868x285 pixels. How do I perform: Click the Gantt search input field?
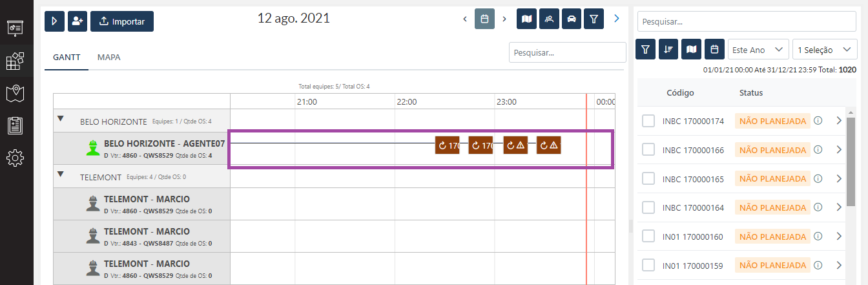pos(567,52)
